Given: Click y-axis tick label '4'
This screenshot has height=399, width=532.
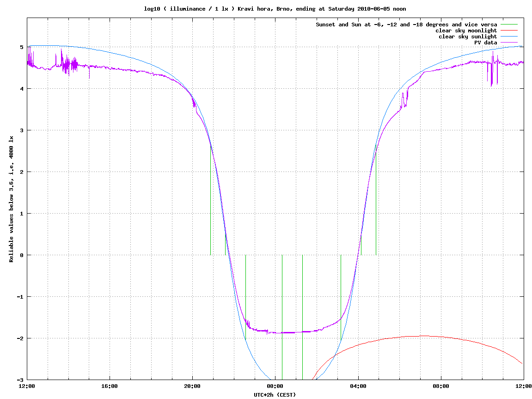Looking at the screenshot, I should [x=22, y=89].
